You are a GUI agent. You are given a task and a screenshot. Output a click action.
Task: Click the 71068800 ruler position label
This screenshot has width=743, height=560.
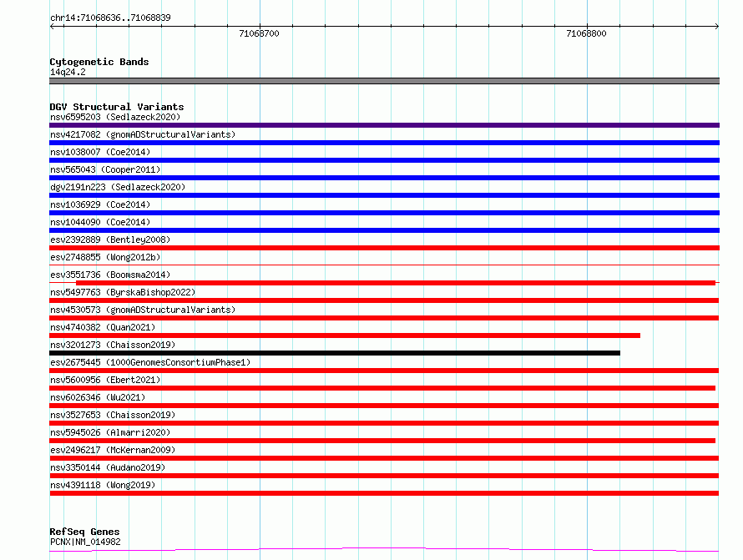(586, 33)
